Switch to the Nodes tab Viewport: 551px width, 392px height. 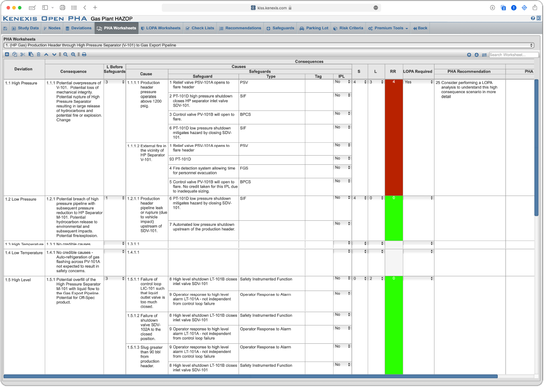pyautogui.click(x=52, y=28)
